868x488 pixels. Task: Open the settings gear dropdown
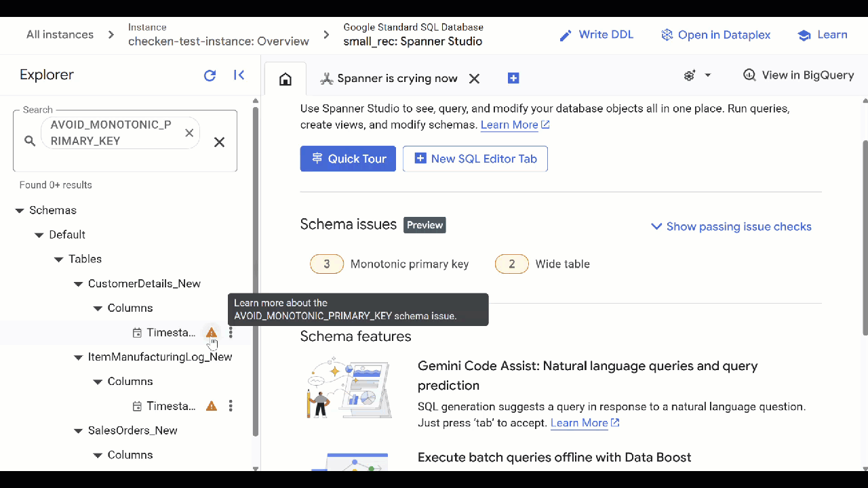coord(697,75)
